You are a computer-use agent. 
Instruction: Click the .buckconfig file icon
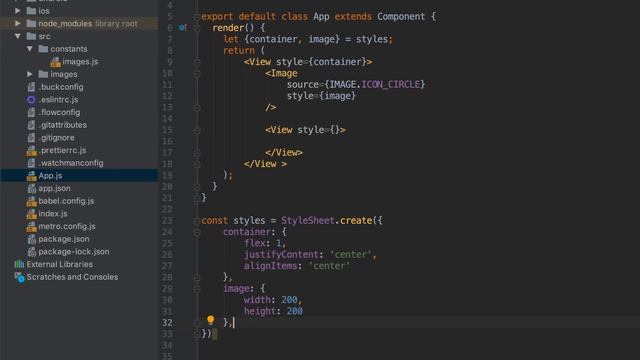coord(31,87)
